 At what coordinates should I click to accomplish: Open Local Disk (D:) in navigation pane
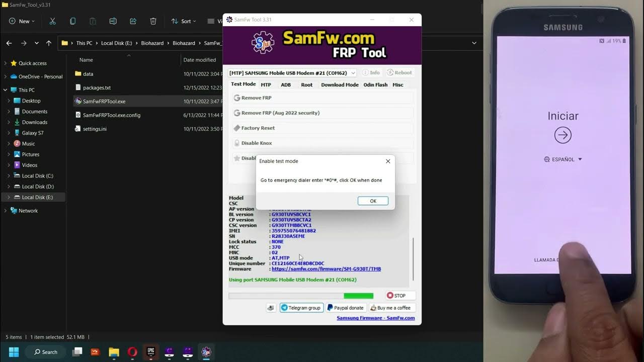tap(38, 187)
